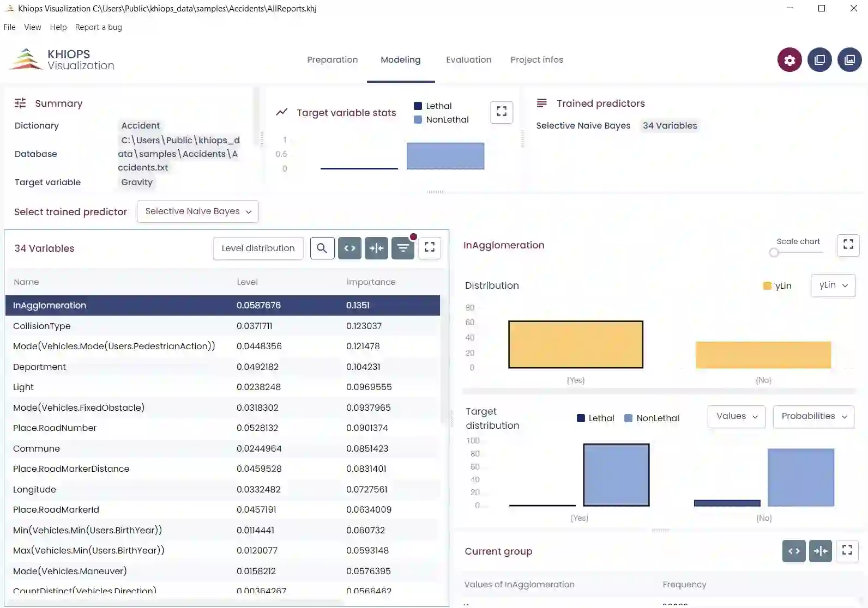The width and height of the screenshot is (868, 608).
Task: Switch to the Evaluation tab
Action: coord(469,60)
